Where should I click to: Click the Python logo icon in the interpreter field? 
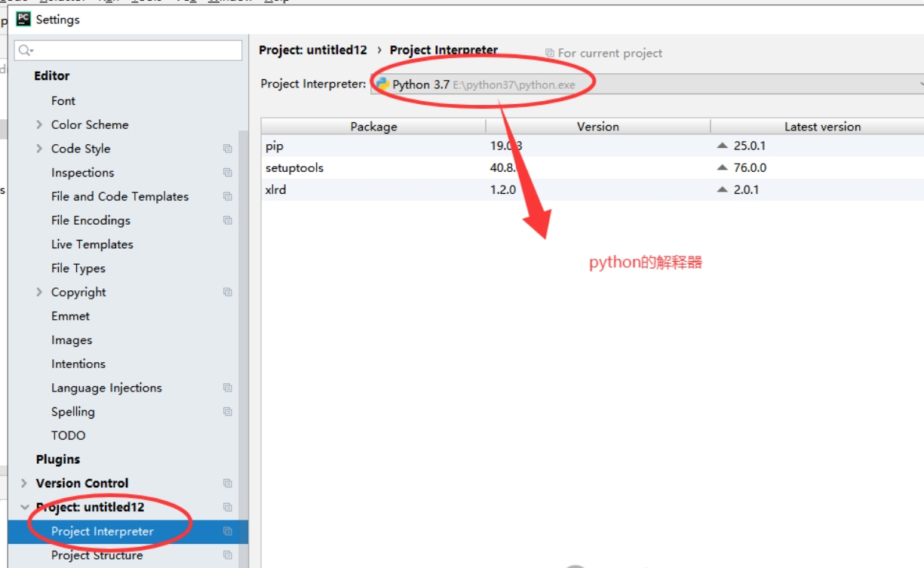pos(382,84)
